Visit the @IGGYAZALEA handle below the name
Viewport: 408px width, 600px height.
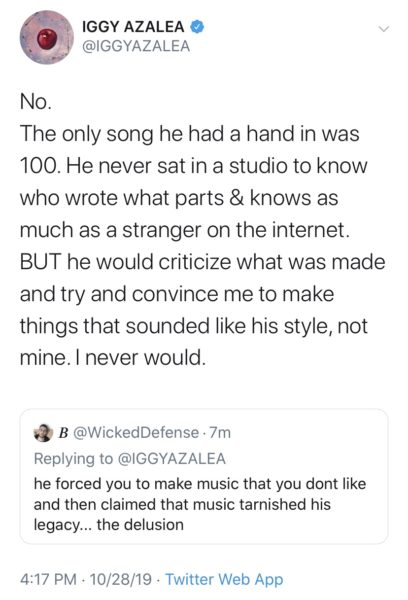pos(136,46)
